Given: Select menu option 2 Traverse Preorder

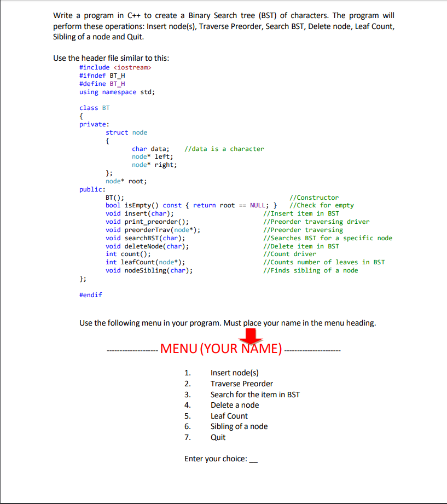Looking at the screenshot, I should [241, 384].
